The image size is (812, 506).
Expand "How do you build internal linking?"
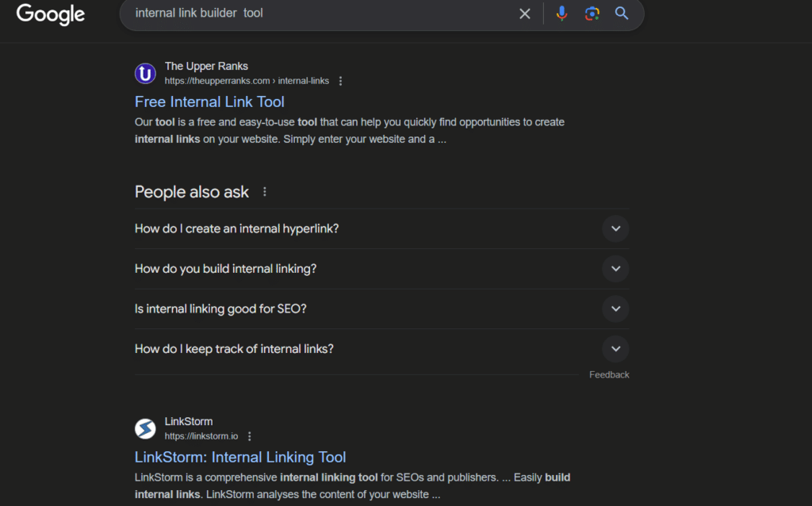pyautogui.click(x=615, y=269)
